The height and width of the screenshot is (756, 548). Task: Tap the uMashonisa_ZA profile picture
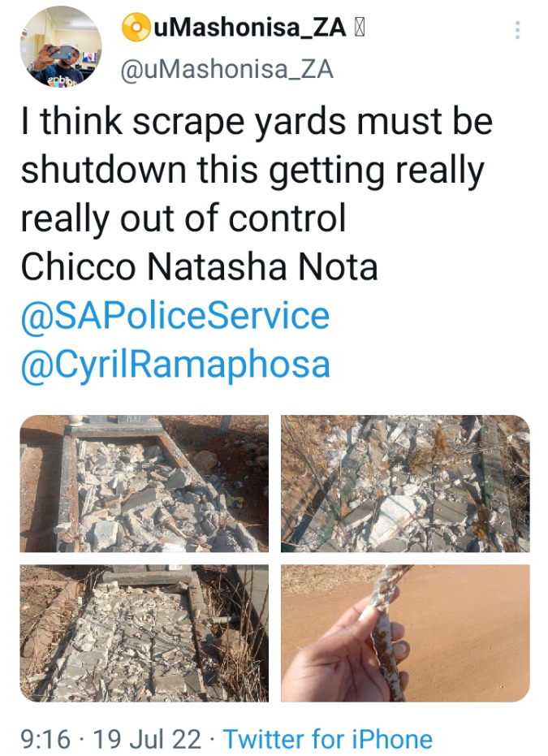tap(61, 46)
